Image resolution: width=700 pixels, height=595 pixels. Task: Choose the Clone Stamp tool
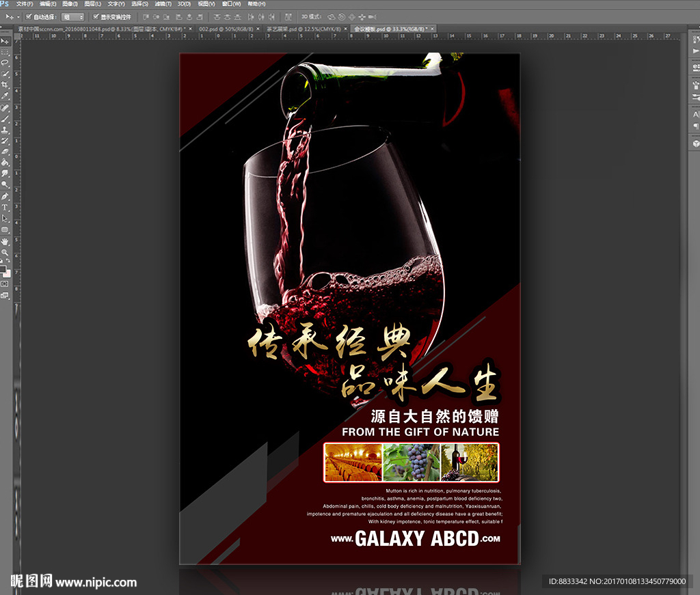click(5, 129)
